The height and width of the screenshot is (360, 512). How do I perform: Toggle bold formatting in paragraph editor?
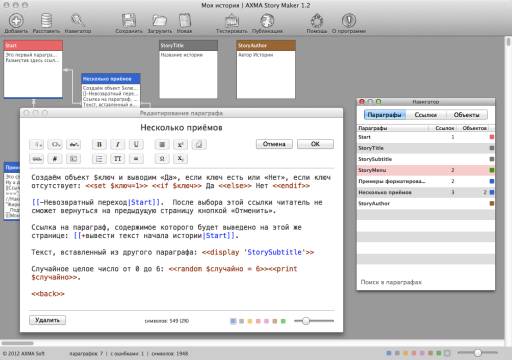(x=99, y=144)
